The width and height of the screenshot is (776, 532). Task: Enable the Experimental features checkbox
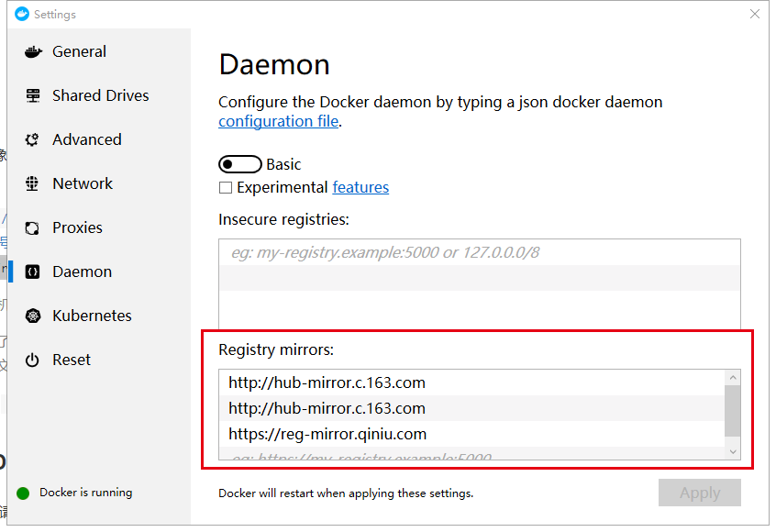tap(226, 188)
